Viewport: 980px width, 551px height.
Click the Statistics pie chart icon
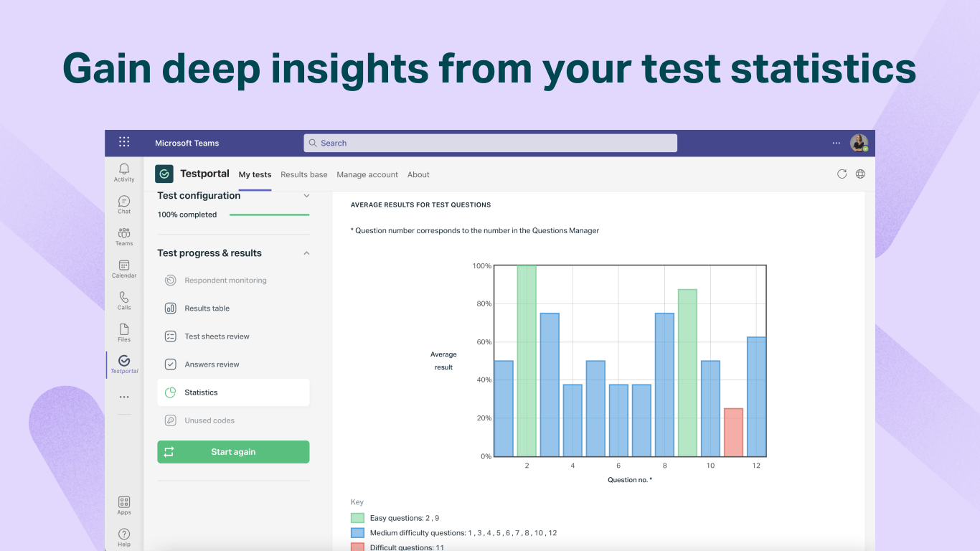point(171,392)
